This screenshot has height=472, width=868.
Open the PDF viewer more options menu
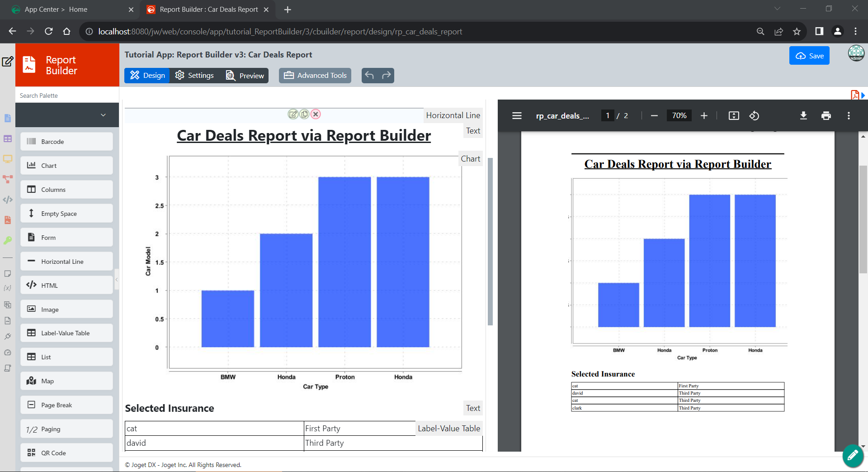click(x=849, y=116)
